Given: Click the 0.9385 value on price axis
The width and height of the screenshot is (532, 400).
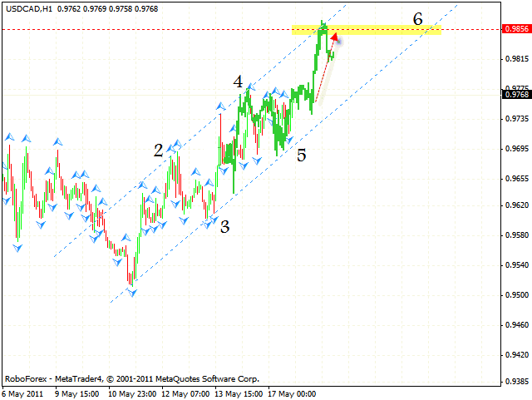Looking at the screenshot, I should 515,383.
